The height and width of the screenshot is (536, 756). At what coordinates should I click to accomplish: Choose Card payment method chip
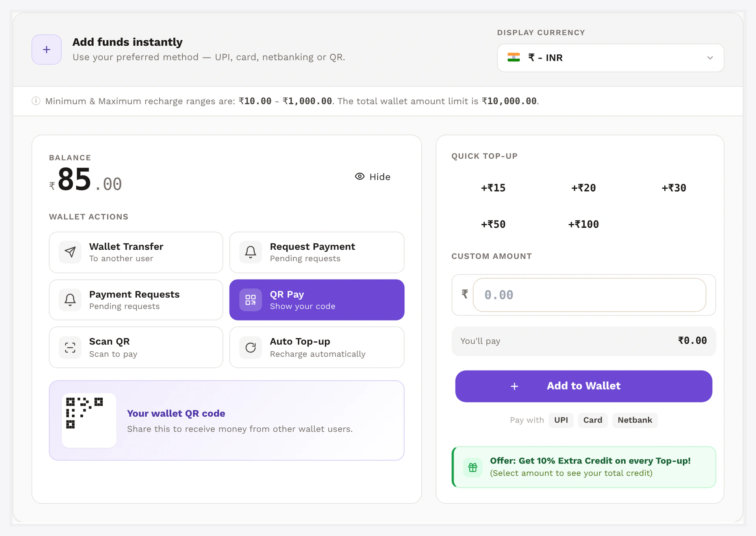click(593, 420)
